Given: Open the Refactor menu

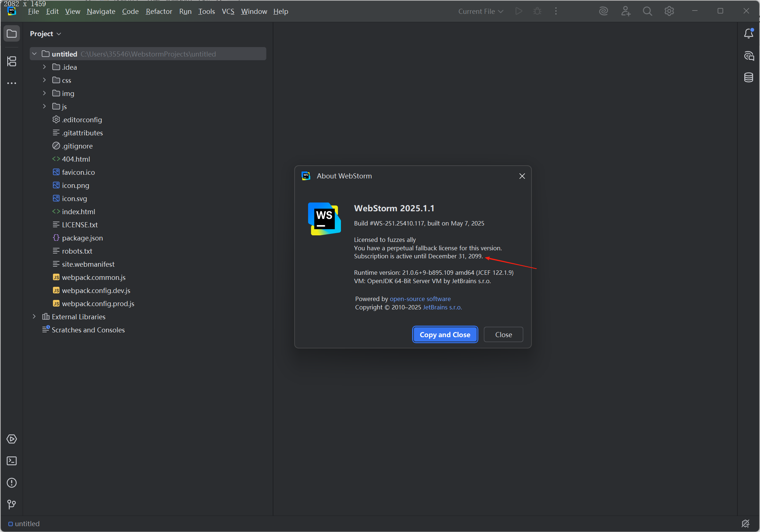Looking at the screenshot, I should (x=159, y=11).
